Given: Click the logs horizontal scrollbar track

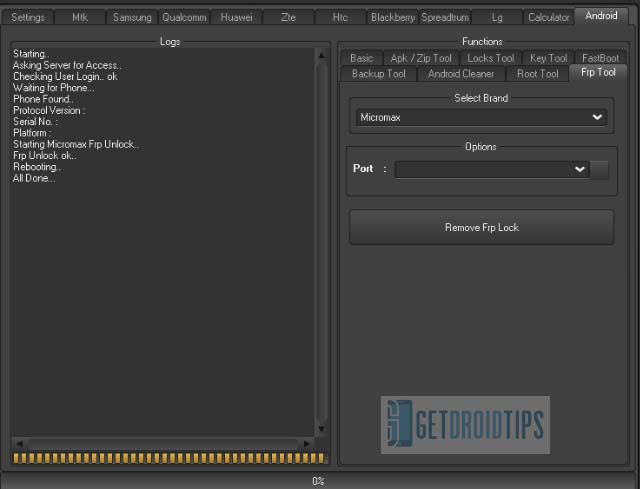Looking at the screenshot, I should coord(163,443).
